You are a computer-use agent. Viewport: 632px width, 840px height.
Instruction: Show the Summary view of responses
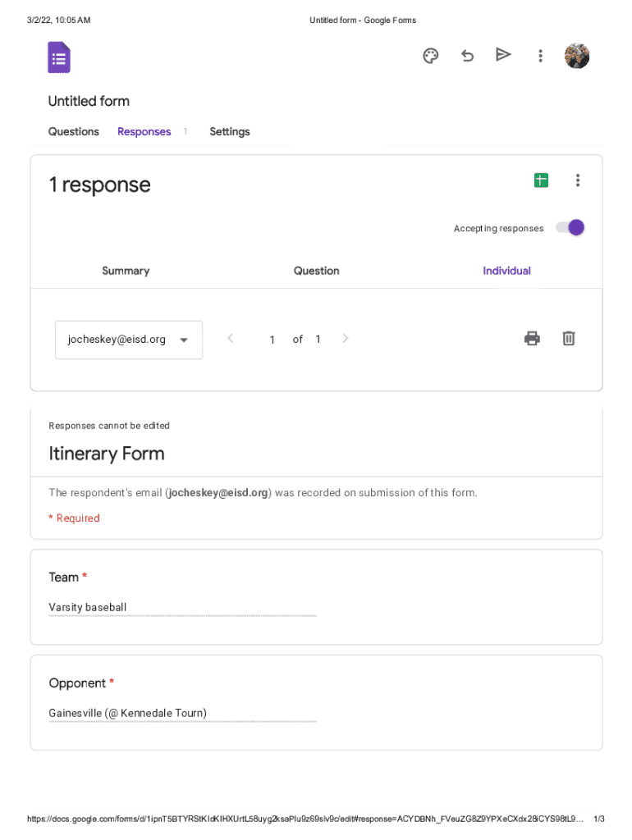pyautogui.click(x=126, y=271)
